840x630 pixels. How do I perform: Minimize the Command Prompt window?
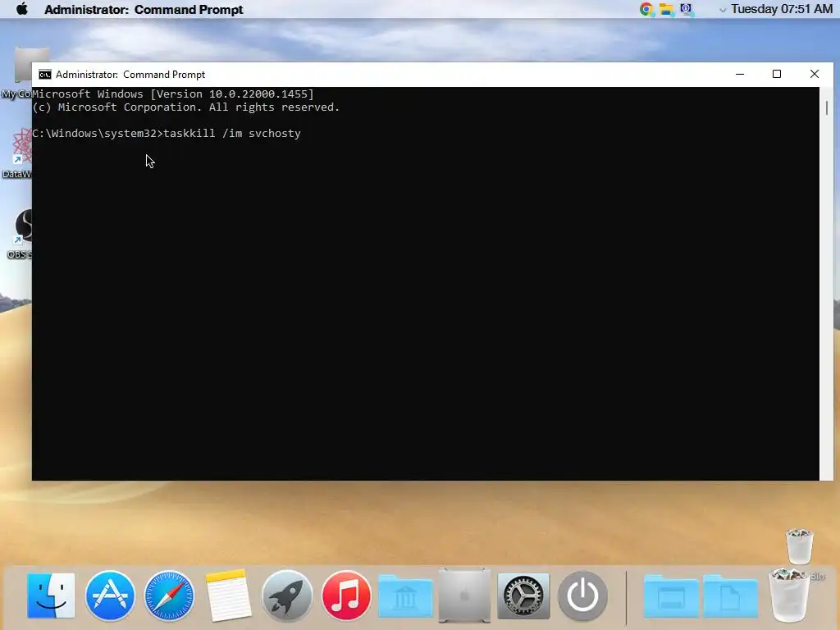[x=740, y=74]
